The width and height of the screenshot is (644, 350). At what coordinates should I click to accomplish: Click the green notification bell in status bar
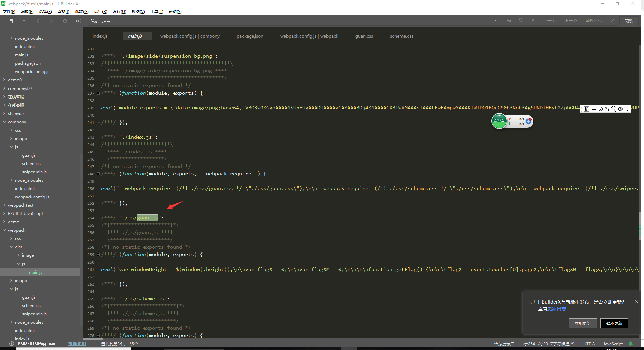pyautogui.click(x=631, y=344)
